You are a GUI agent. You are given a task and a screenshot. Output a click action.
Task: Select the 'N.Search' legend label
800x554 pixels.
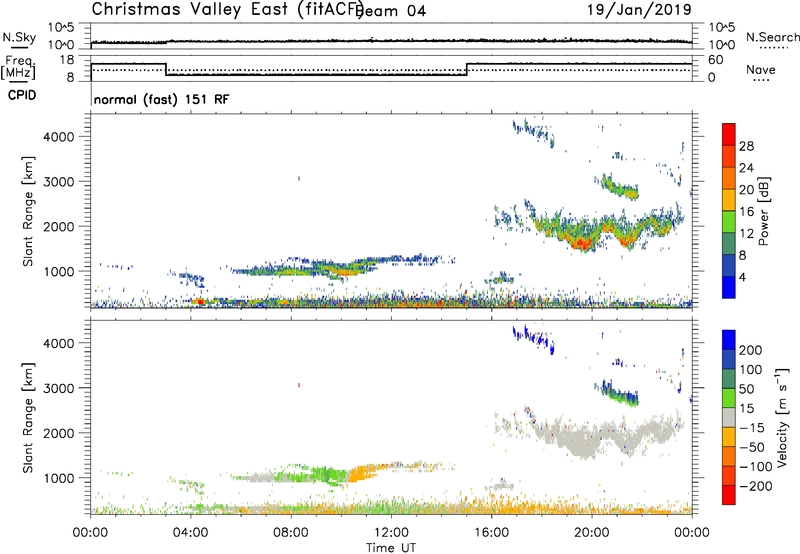tap(773, 37)
